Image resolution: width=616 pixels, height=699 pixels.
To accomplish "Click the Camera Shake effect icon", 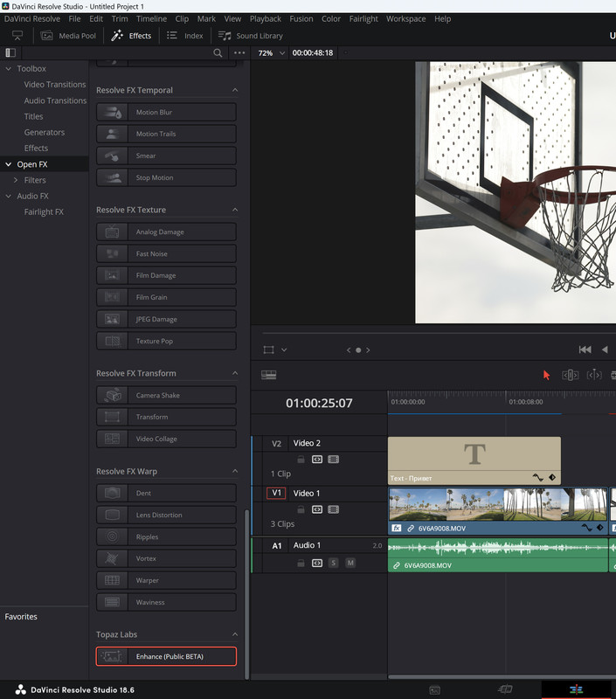I will [x=113, y=395].
